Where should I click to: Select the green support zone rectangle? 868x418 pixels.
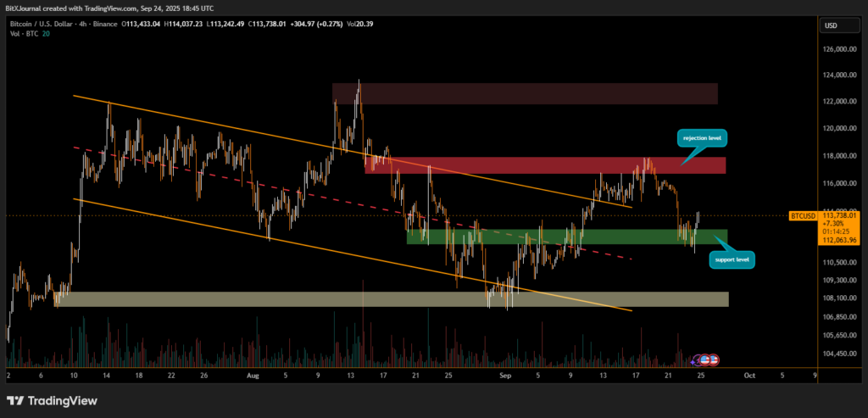(x=566, y=237)
